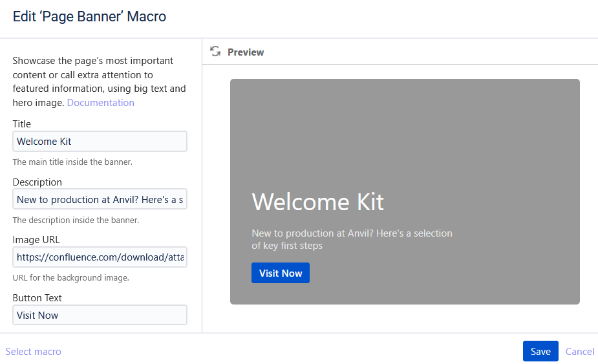Screen dimensions: 598x364
Task: Click the banner description text in preview
Action: pos(352,239)
